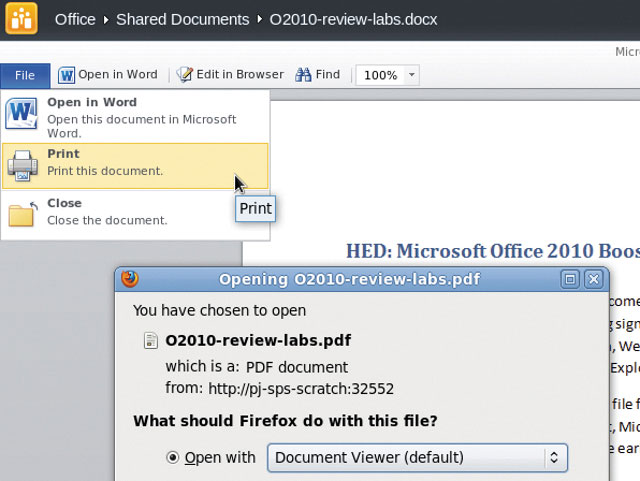
Task: Choose Print this document menu entry
Action: tap(136, 166)
